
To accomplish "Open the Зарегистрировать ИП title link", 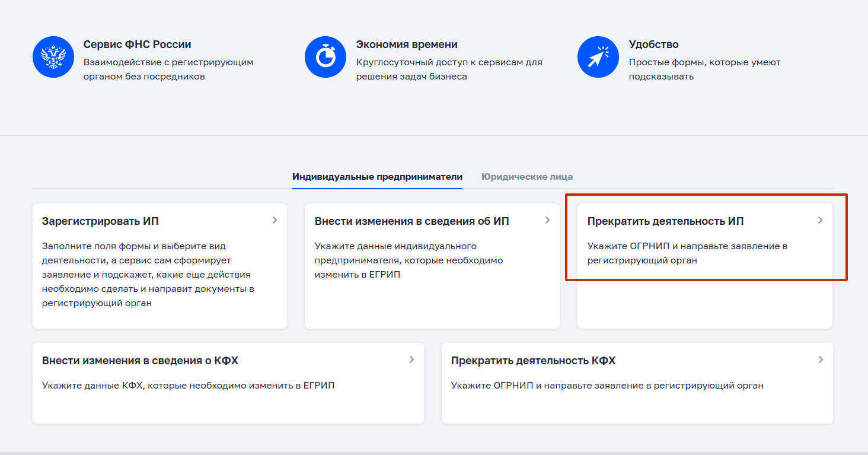I will [x=100, y=221].
